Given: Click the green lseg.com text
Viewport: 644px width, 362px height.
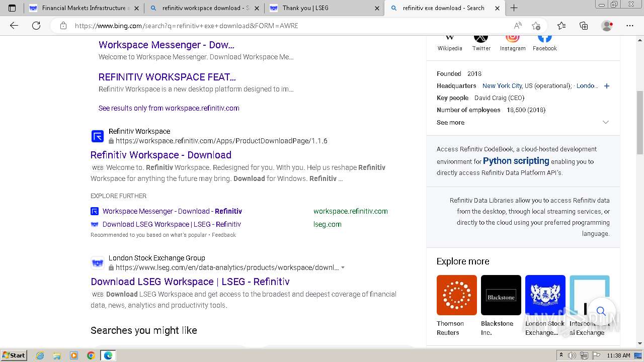Looking at the screenshot, I should (x=328, y=224).
